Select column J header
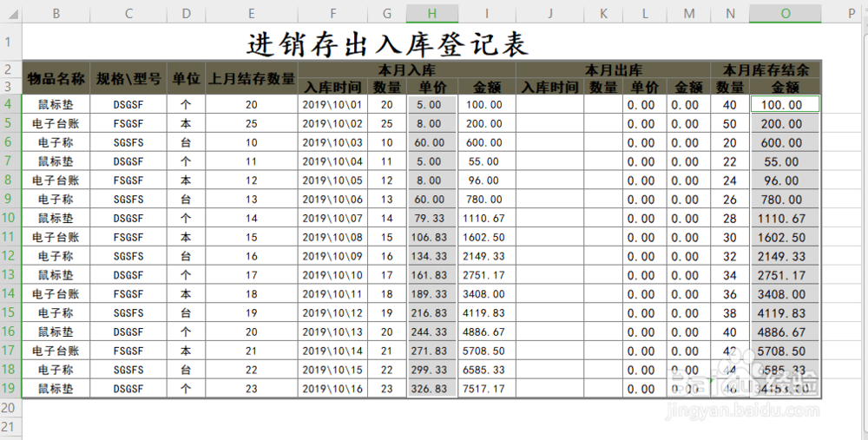The height and width of the screenshot is (440, 868). pos(549,14)
